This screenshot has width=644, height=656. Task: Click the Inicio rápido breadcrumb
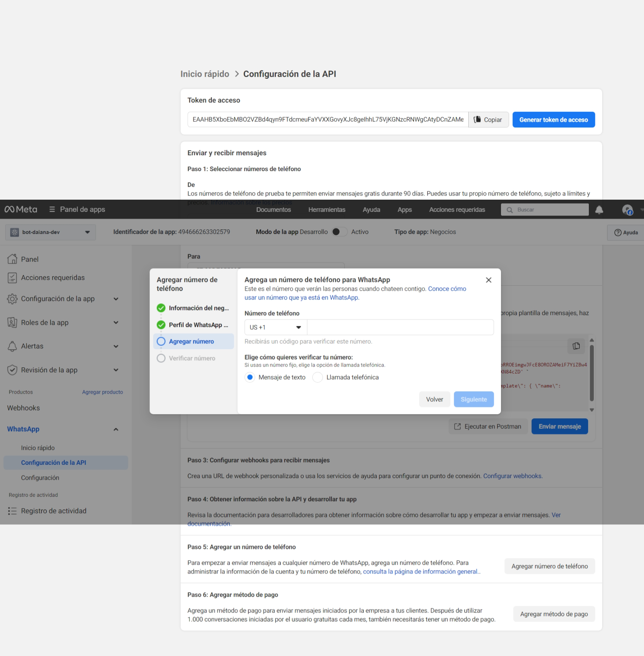tap(205, 74)
